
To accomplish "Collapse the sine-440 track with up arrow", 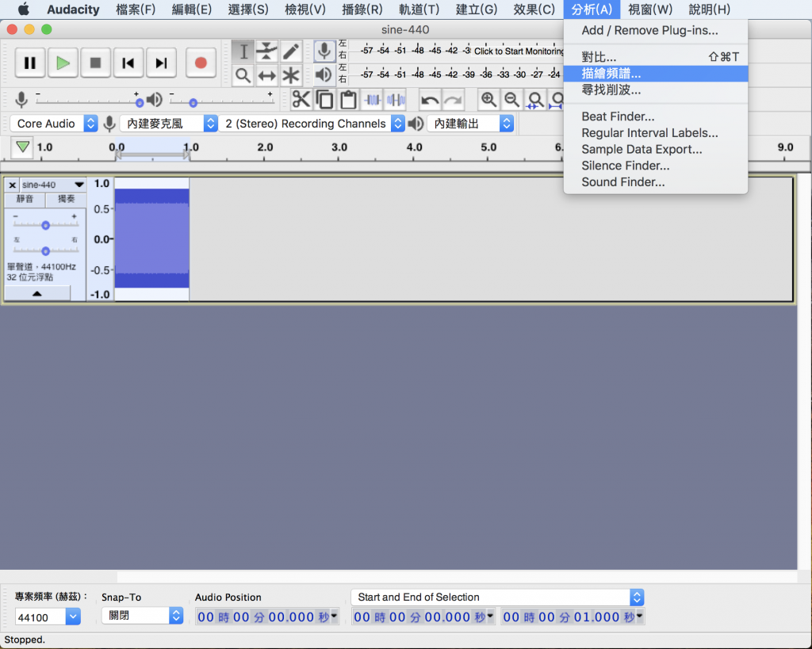I will click(x=37, y=293).
